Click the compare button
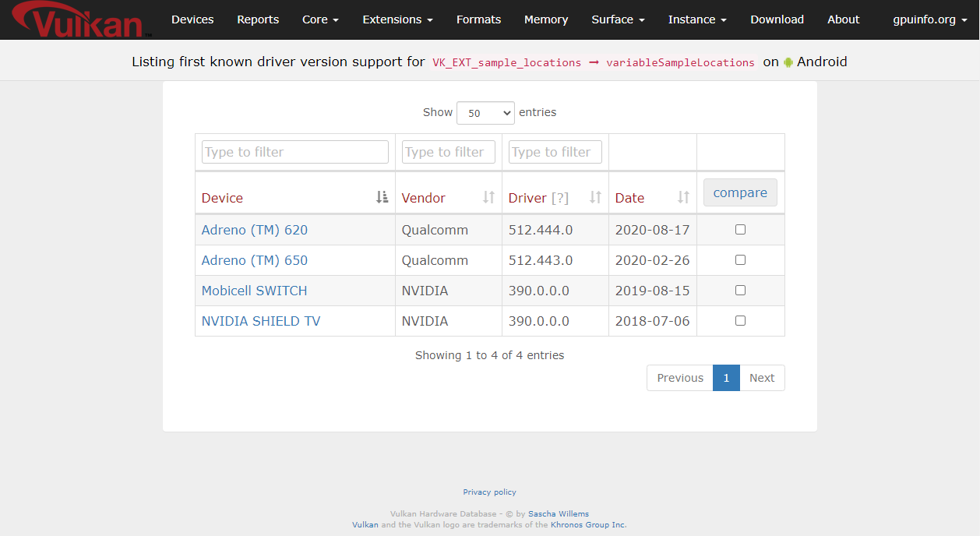Viewport: 980px width, 536px height. click(740, 192)
